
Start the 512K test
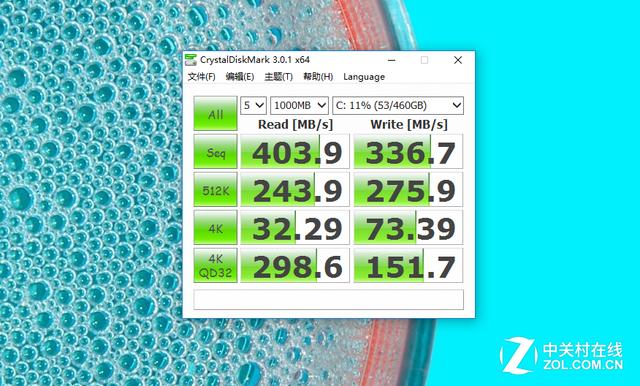(216, 189)
